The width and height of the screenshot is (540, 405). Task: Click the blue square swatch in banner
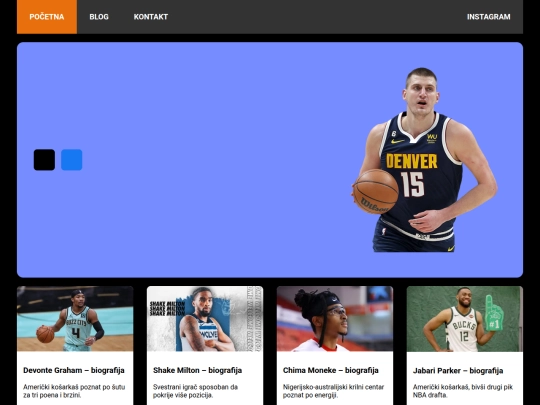coord(72,160)
